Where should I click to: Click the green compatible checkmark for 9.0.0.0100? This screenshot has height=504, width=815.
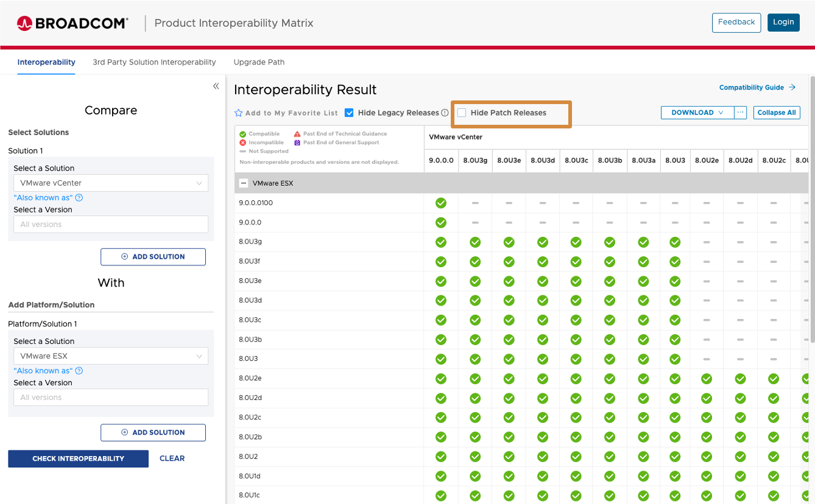click(441, 203)
